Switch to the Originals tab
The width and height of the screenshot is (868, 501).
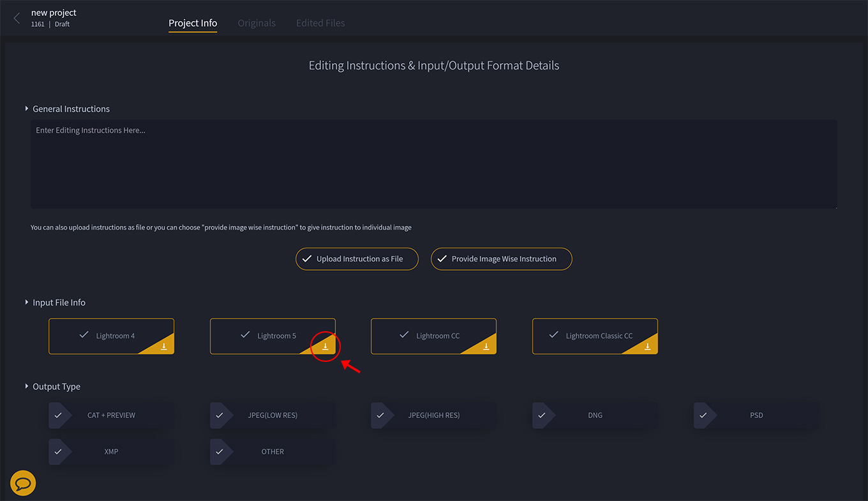(x=257, y=23)
